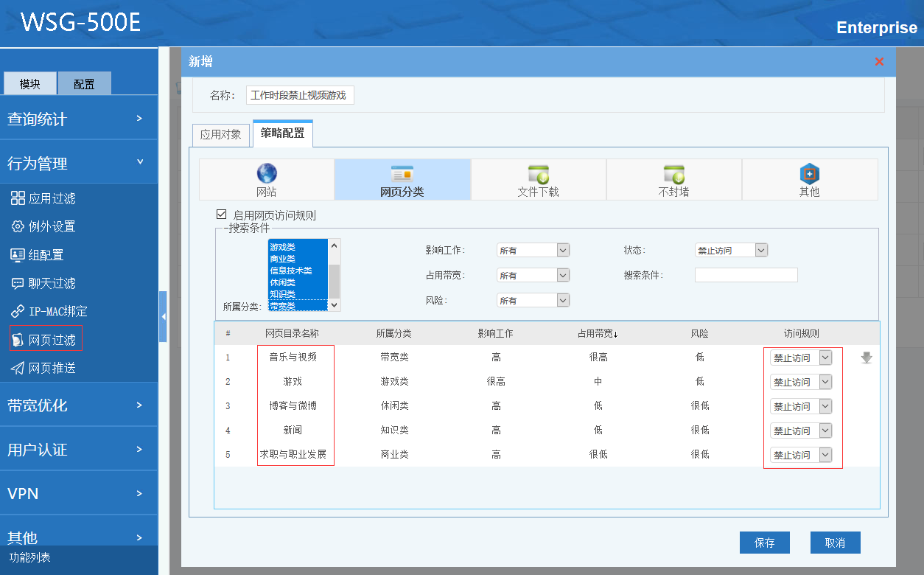Click the 取消 button
The height and width of the screenshot is (575, 924).
(835, 543)
